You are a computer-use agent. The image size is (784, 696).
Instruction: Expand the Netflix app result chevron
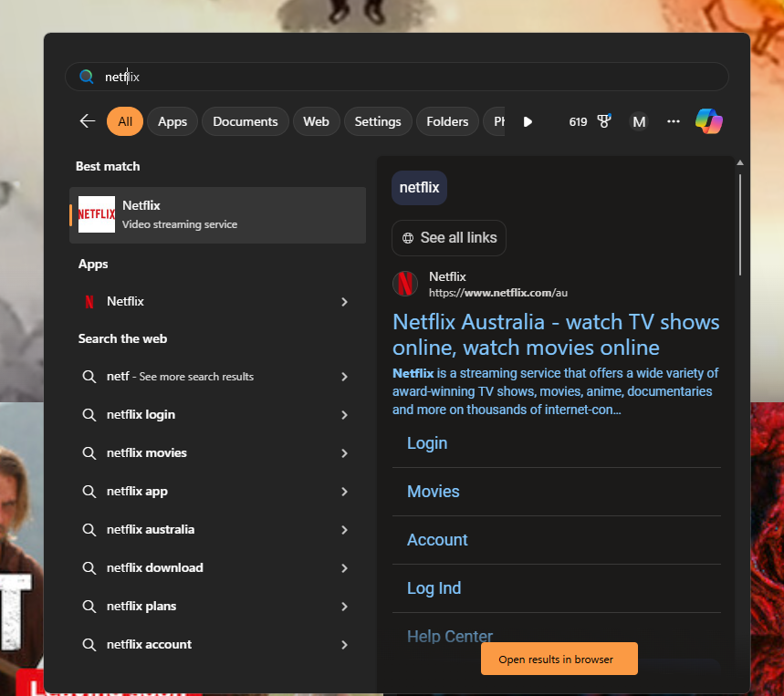pos(344,302)
